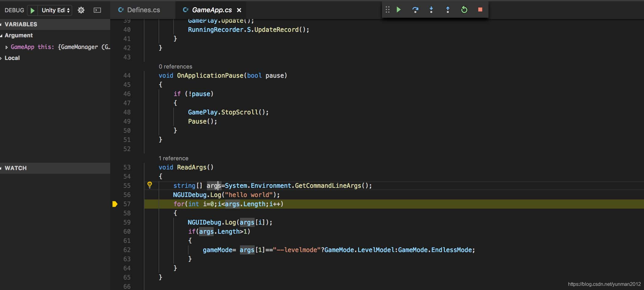
Task: Open the '0 references' code lens
Action: click(175, 67)
